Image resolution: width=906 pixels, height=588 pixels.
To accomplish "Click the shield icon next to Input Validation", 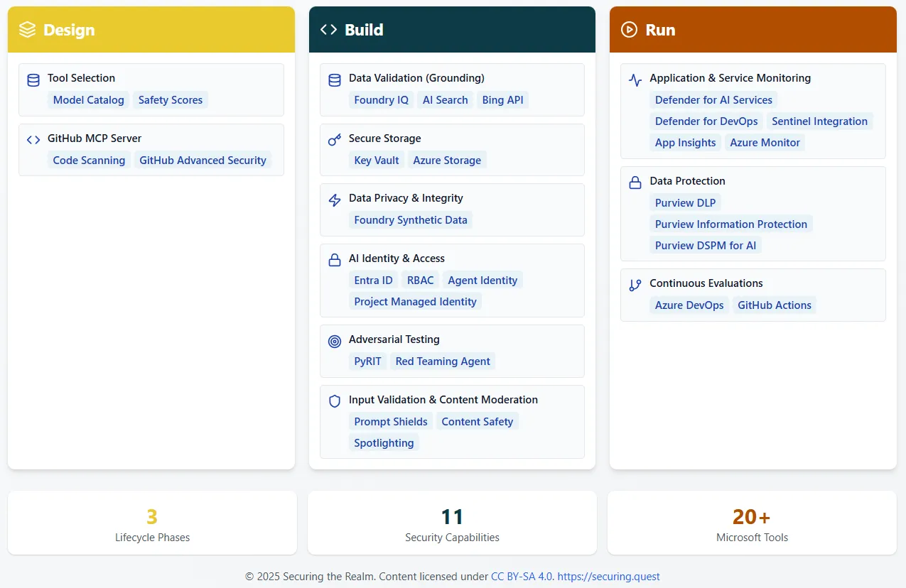I will click(x=335, y=401).
